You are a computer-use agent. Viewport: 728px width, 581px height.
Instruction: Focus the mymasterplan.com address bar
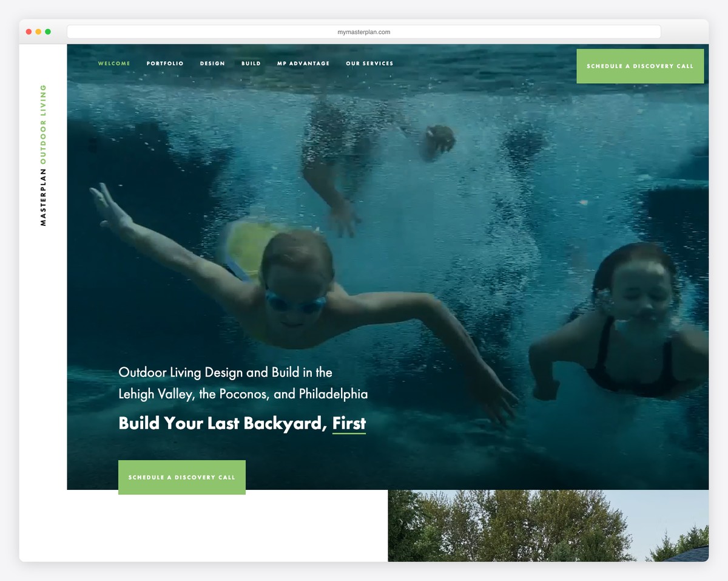(363, 32)
